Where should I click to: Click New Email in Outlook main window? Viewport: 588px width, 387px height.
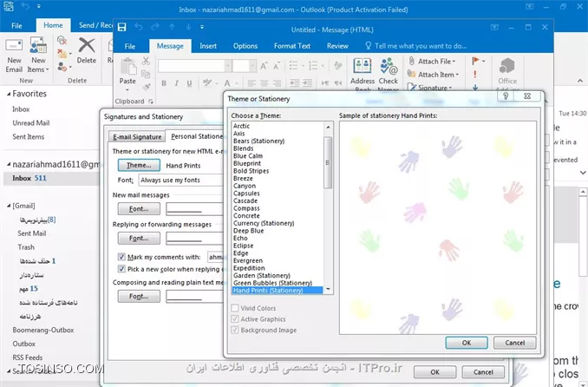pyautogui.click(x=14, y=56)
